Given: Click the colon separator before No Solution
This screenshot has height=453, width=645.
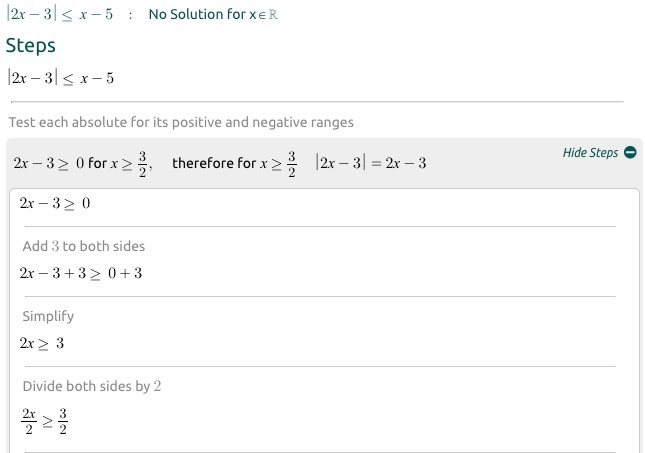Looking at the screenshot, I should point(131,16).
